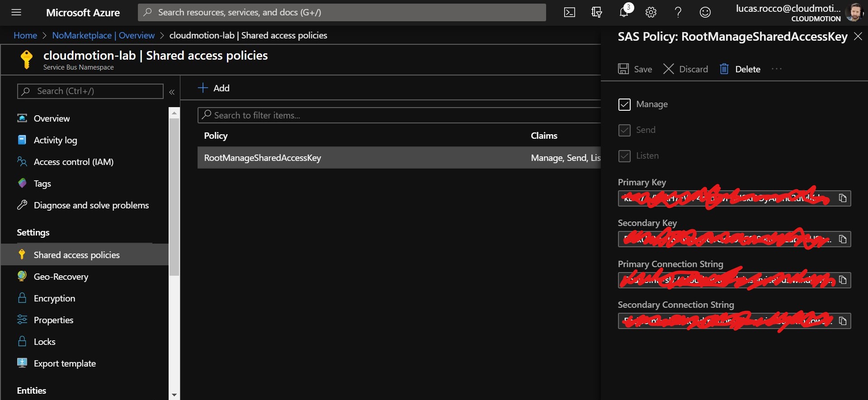Open the notifications bell
Image resolution: width=868 pixels, height=400 pixels.
tap(624, 12)
